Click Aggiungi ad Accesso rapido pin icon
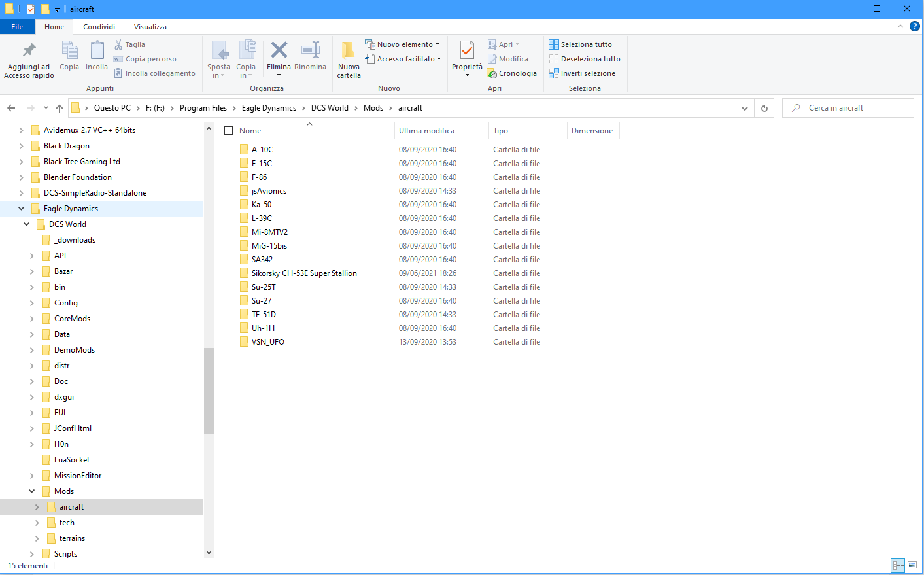 point(29,50)
